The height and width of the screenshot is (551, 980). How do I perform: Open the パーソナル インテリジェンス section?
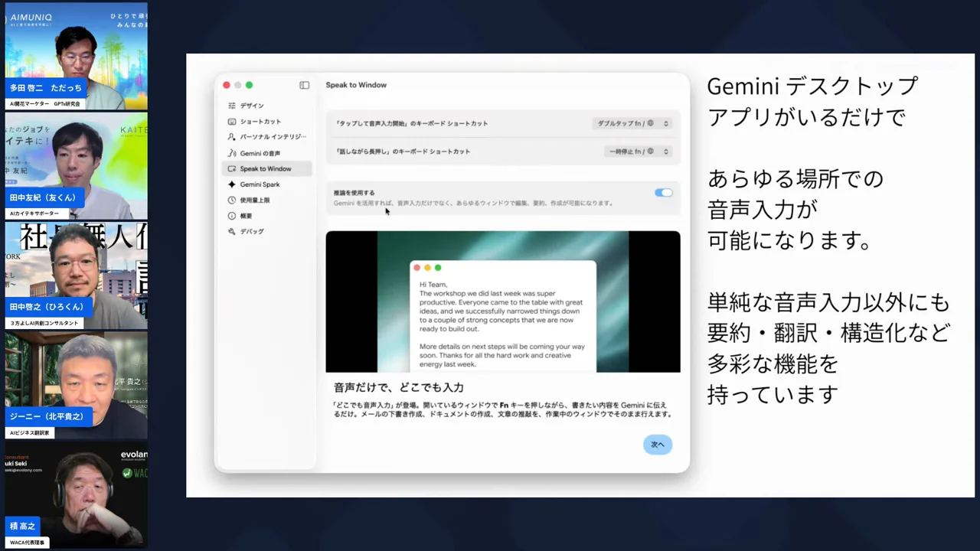(266, 137)
